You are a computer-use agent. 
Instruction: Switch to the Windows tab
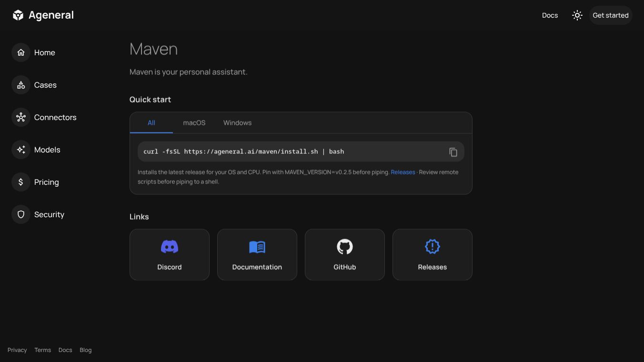[x=237, y=123]
